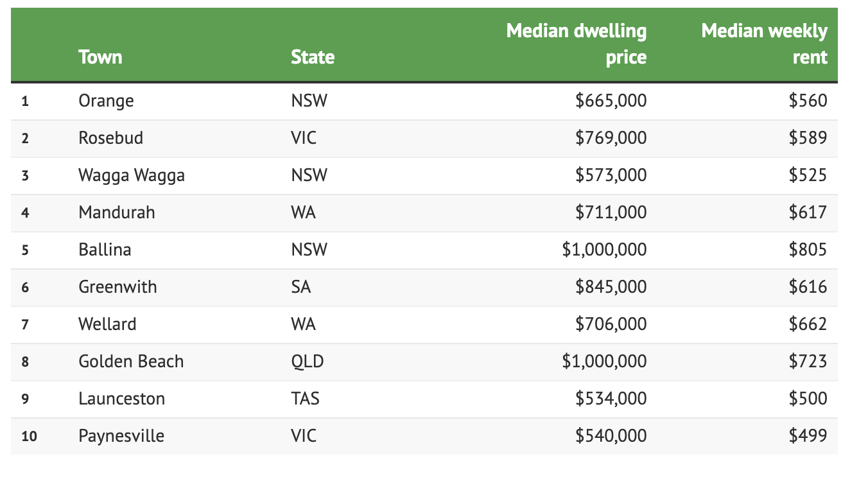Click the Mandurah row town name

click(x=117, y=213)
